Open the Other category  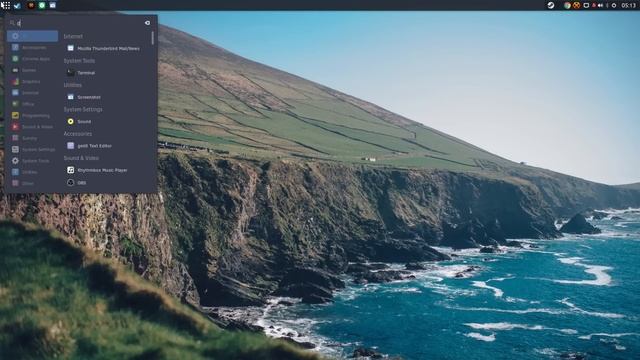32,184
